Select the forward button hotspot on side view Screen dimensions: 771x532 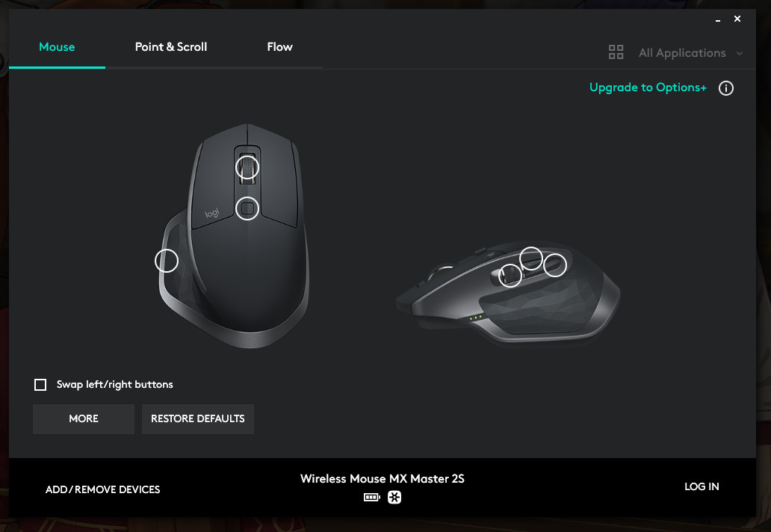(531, 258)
